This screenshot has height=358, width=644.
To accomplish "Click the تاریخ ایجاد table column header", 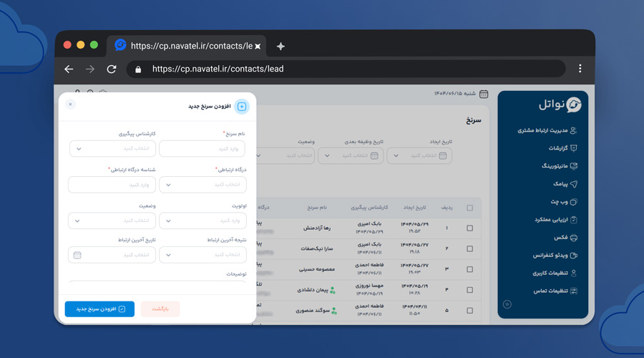I will pyautogui.click(x=414, y=208).
